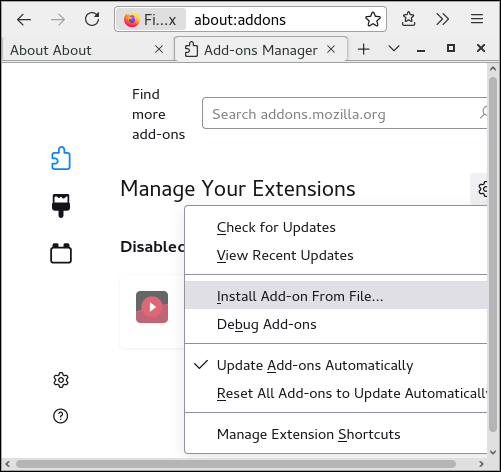Bookmark this page with star icon
This screenshot has height=472, width=501.
373,19
